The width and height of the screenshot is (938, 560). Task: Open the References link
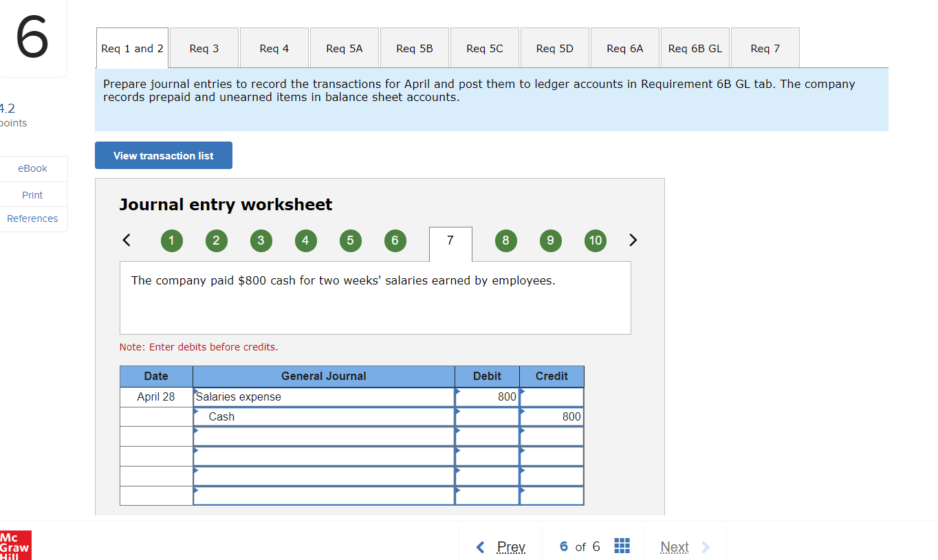(32, 219)
